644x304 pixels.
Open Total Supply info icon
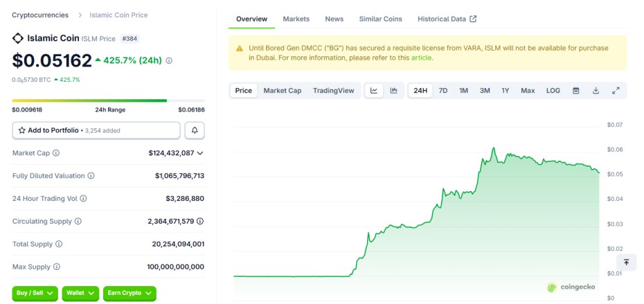59,244
